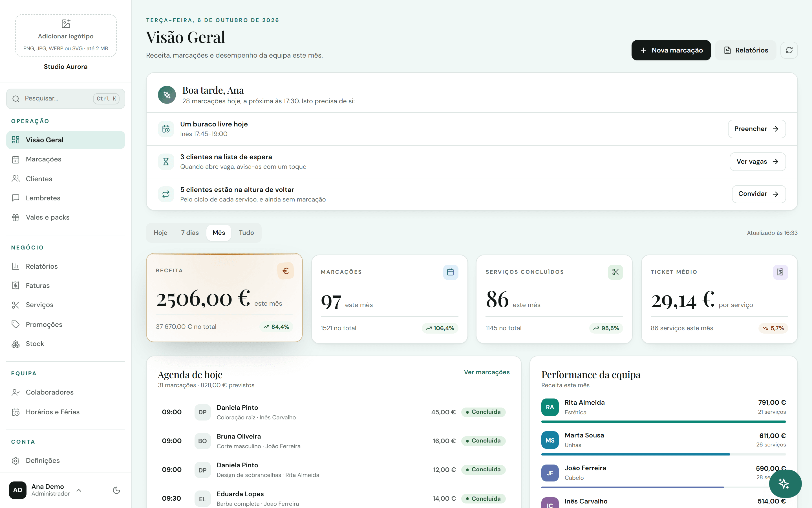Click the Colaboradores icon in the sidebar
Viewport: 812px width, 508px height.
point(16,392)
